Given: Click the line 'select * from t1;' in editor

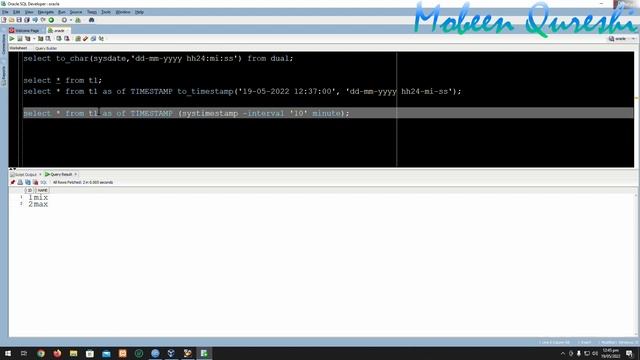Looking at the screenshot, I should point(62,80).
